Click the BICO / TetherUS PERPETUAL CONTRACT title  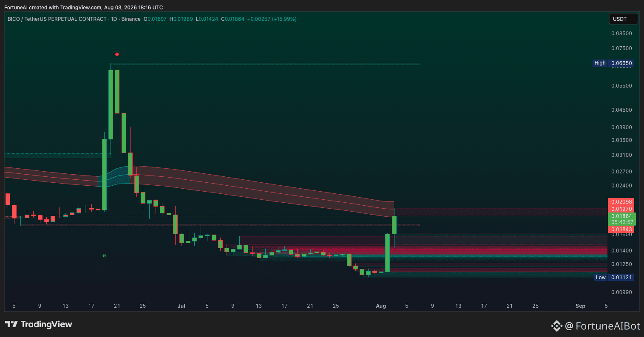pos(57,19)
